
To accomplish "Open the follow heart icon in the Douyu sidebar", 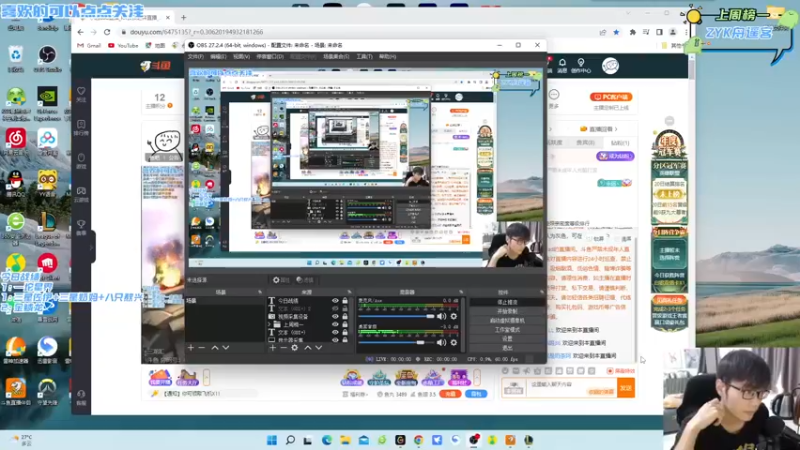I will coord(81,91).
